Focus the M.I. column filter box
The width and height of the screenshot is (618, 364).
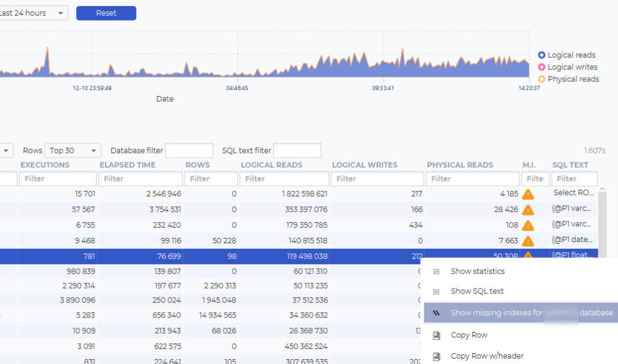(x=535, y=179)
